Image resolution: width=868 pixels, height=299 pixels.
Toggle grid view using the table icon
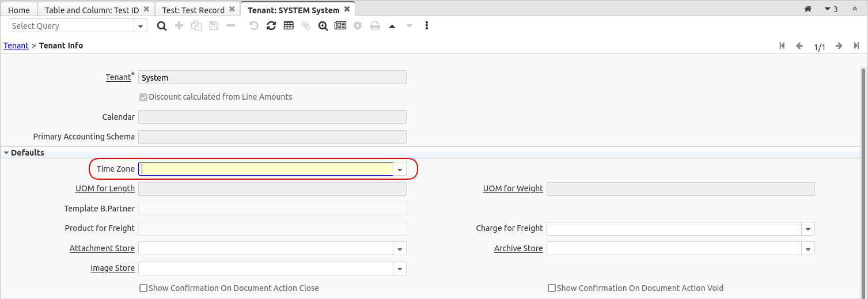tap(289, 26)
